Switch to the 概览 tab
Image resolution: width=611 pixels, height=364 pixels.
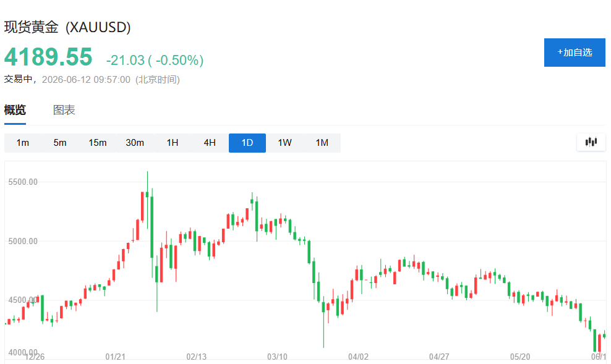[x=15, y=110]
